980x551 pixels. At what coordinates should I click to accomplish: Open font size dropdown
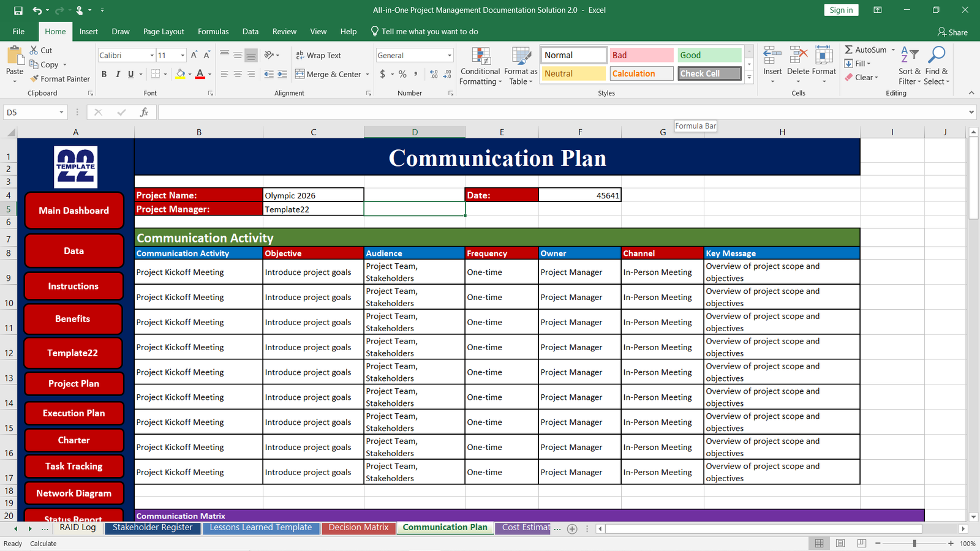(183, 55)
